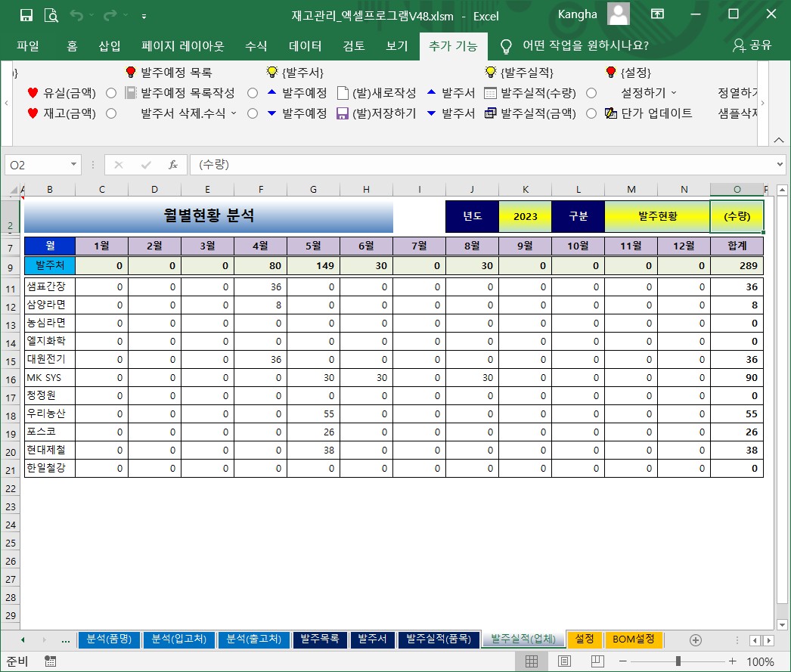The width and height of the screenshot is (791, 672).
Task: Open the 데이터 ribbon tab
Action: coord(306,46)
